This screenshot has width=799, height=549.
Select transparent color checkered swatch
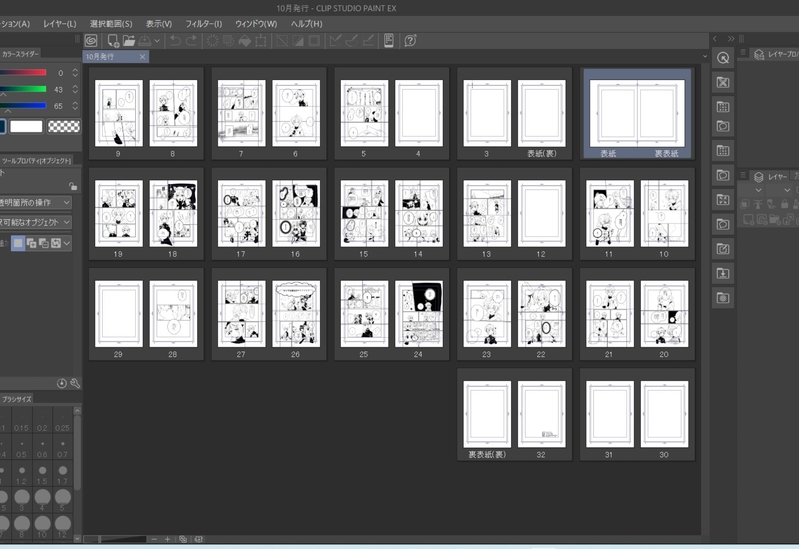(64, 126)
